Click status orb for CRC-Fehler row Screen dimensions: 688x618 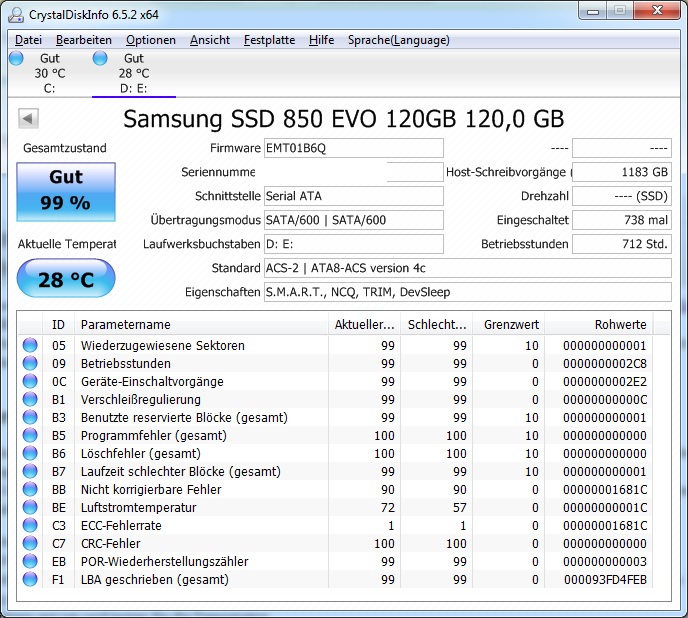tap(30, 543)
